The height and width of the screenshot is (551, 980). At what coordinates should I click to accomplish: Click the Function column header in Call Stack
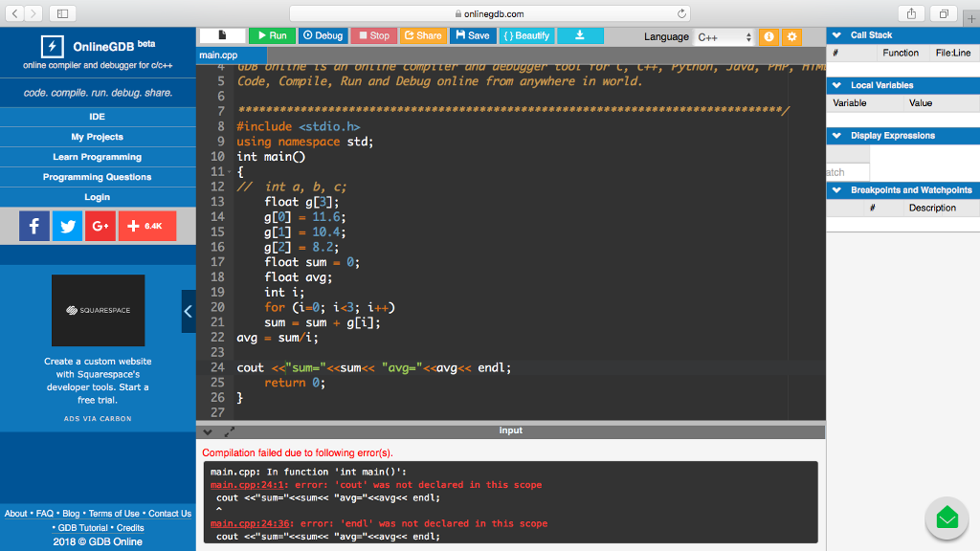(900, 54)
